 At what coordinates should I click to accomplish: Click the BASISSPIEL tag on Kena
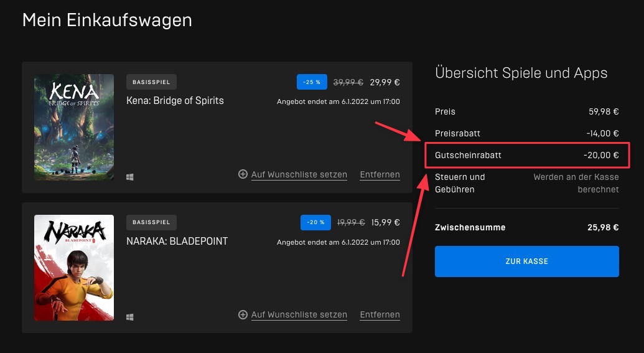152,82
